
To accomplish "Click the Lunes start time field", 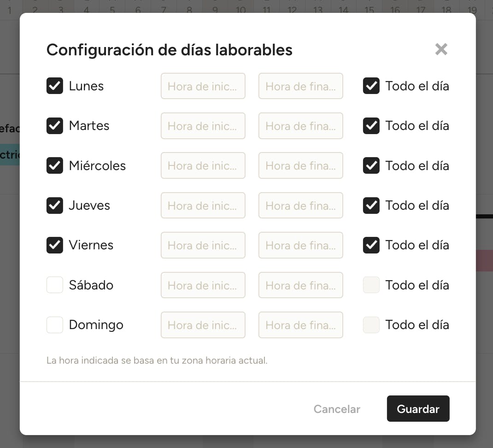I will click(203, 86).
